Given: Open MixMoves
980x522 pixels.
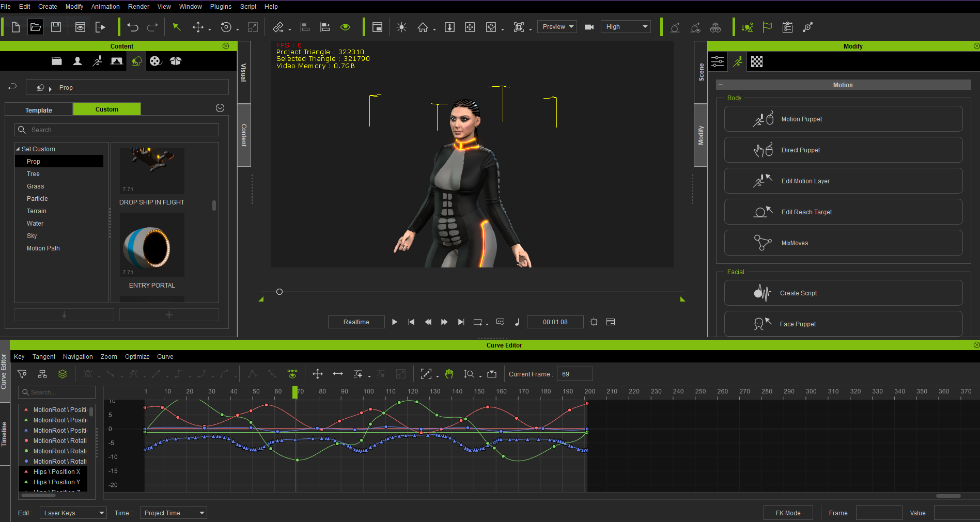Looking at the screenshot, I should pyautogui.click(x=843, y=243).
